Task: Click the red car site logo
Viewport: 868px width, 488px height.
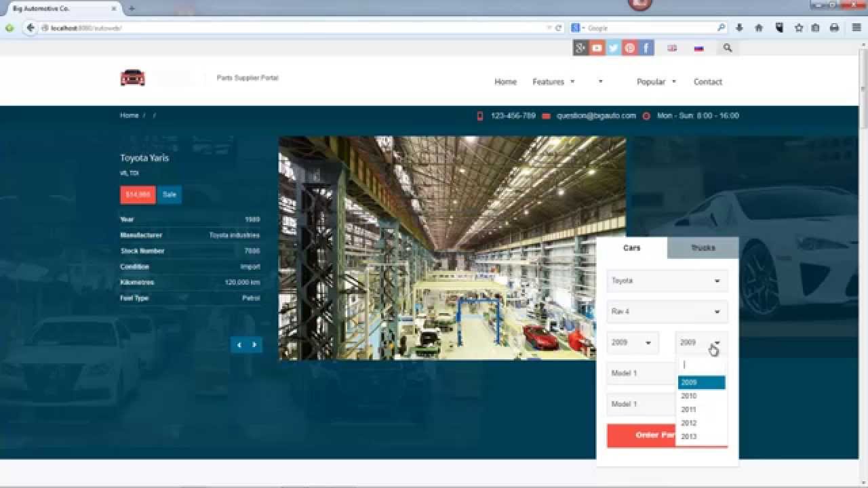Action: click(133, 78)
